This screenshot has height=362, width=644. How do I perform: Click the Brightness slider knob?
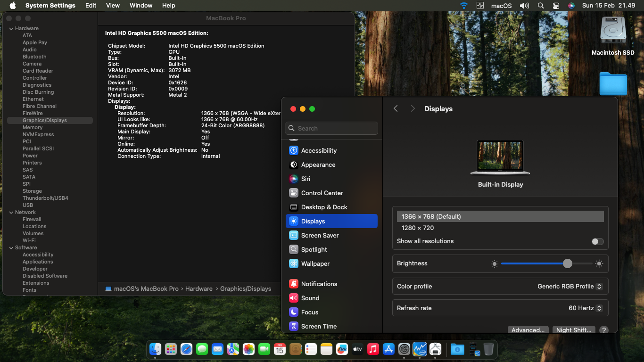pyautogui.click(x=568, y=263)
